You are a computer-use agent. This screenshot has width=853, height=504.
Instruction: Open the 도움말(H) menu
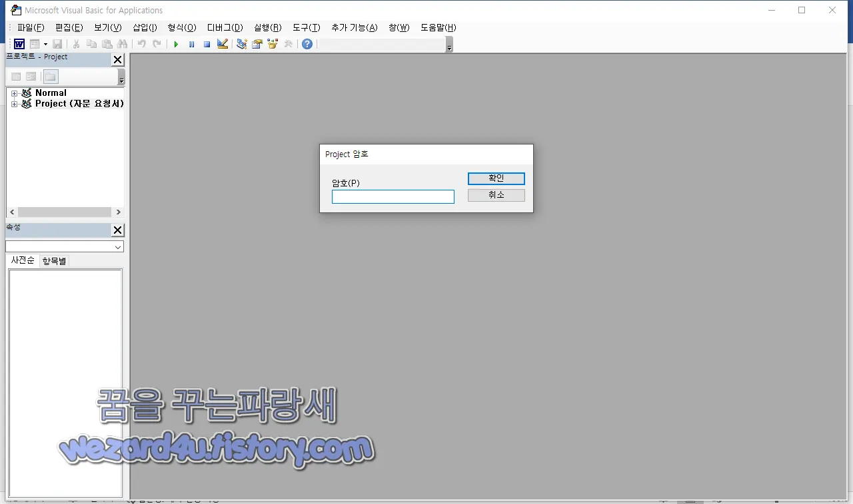(438, 27)
